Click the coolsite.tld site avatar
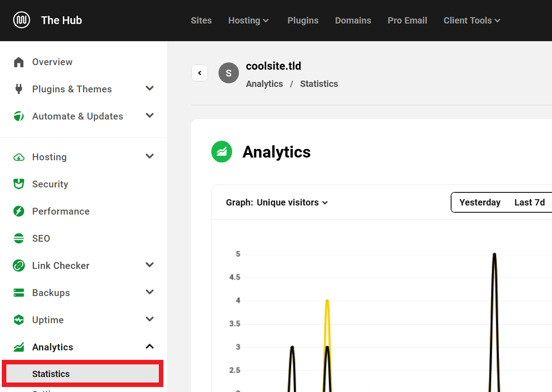This screenshot has height=392, width=552. click(x=228, y=73)
